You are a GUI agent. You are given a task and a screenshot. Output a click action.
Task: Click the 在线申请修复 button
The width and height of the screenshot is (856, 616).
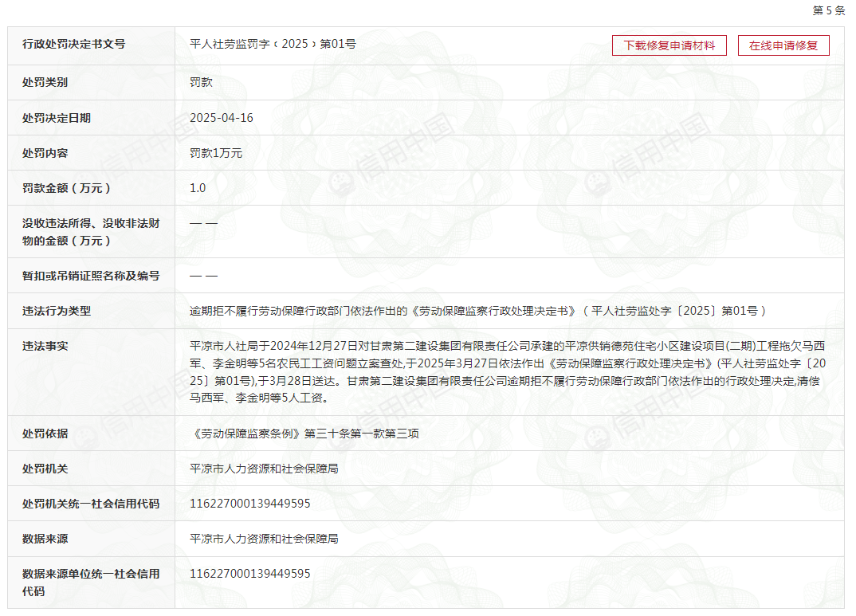(x=783, y=45)
